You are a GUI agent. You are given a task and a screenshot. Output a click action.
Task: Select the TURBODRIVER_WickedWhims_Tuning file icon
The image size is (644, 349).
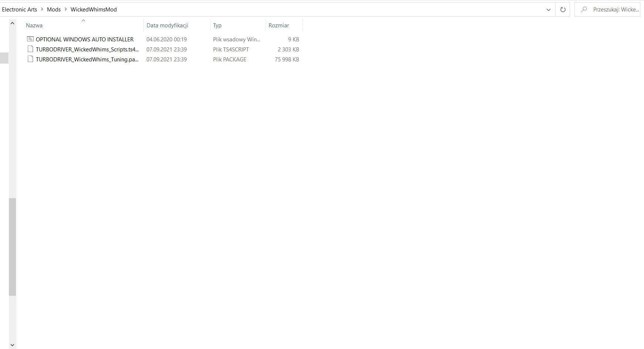tap(30, 59)
